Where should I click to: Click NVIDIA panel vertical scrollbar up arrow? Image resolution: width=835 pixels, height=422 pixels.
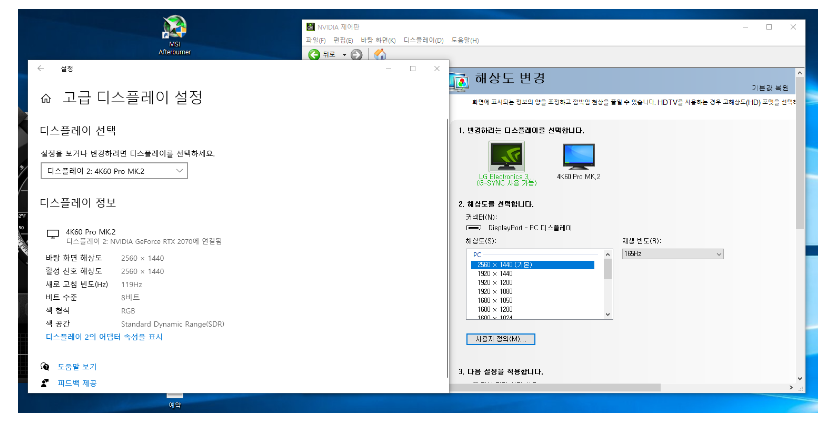pyautogui.click(x=799, y=73)
